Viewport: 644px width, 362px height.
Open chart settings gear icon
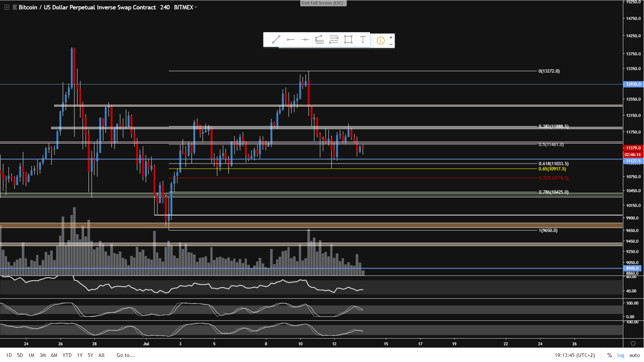click(633, 344)
